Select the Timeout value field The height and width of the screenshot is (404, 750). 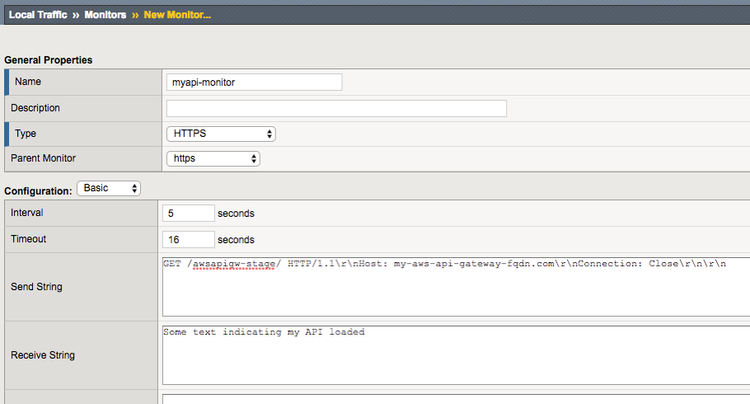190,239
